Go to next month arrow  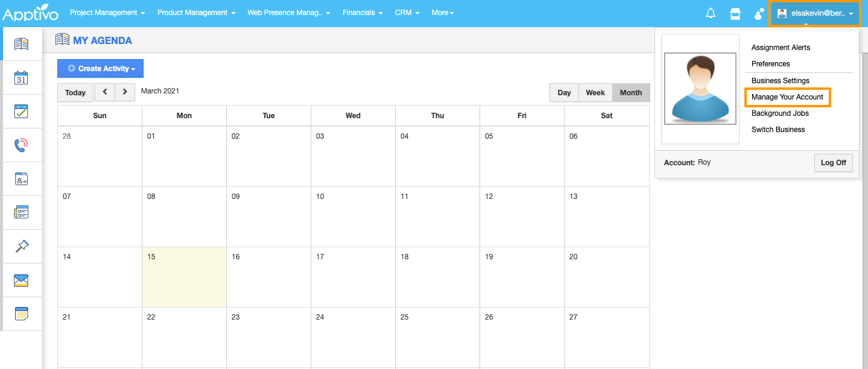coord(125,92)
